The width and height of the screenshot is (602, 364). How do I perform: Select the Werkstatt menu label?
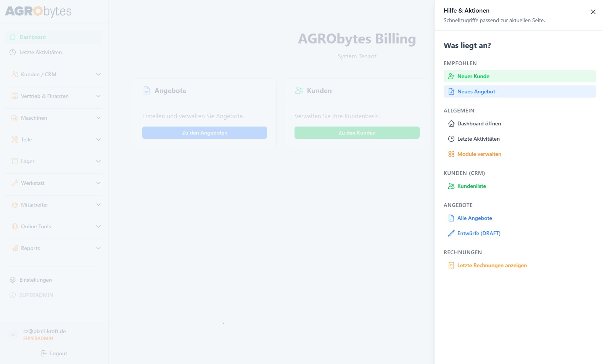tap(33, 183)
